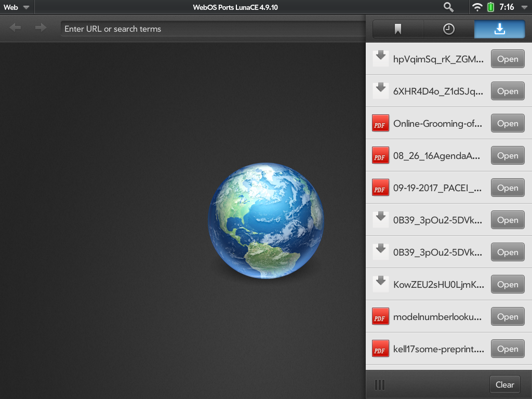The width and height of the screenshot is (532, 399).
Task: Open the hpVqimSq_rK_ZGM download
Action: [x=508, y=59]
